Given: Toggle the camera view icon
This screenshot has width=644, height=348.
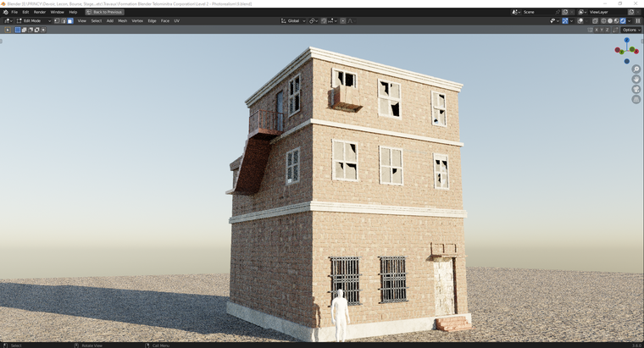Looking at the screenshot, I should pyautogui.click(x=636, y=90).
